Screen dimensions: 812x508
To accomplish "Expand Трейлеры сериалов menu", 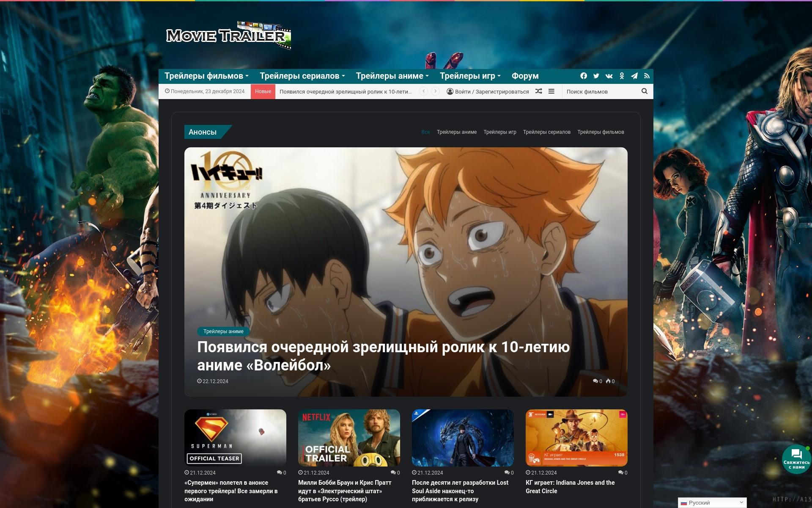I will click(302, 76).
